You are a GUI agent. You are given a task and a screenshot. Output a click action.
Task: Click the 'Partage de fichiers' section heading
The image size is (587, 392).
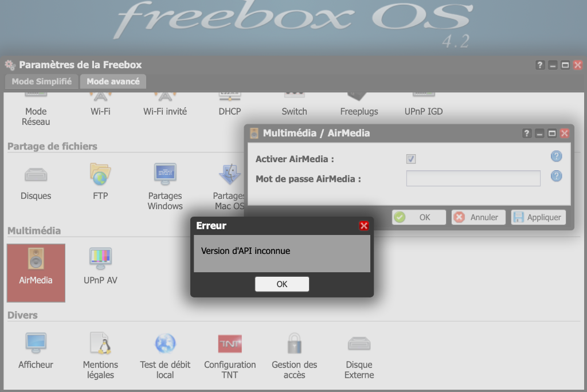tap(52, 146)
